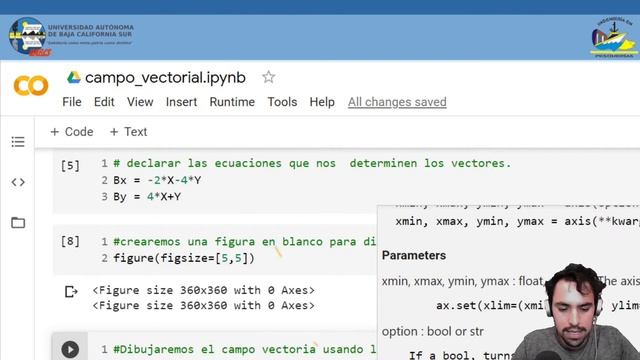Click the code line Bx = -2*X-4*Y
The height and width of the screenshot is (360, 640).
pos(157,180)
